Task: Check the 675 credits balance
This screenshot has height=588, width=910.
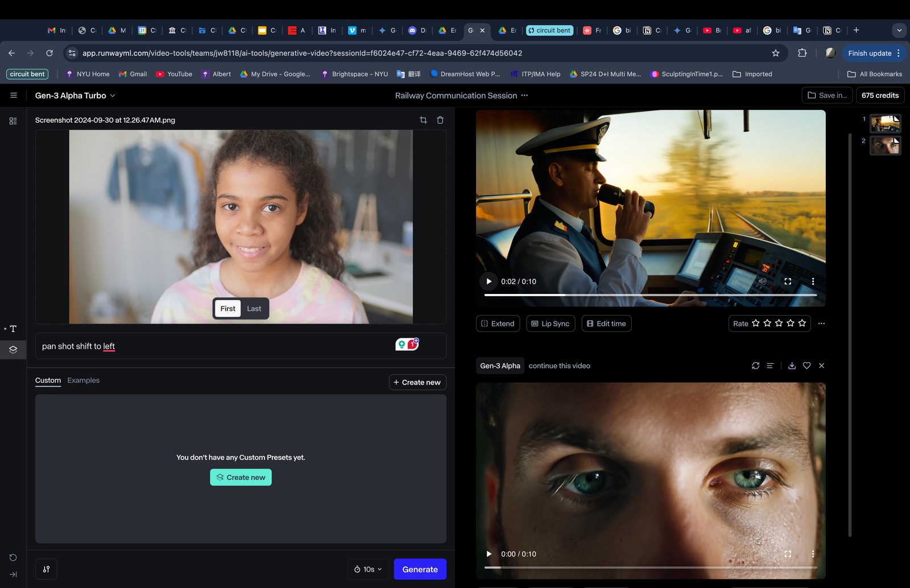Action: [x=880, y=96]
